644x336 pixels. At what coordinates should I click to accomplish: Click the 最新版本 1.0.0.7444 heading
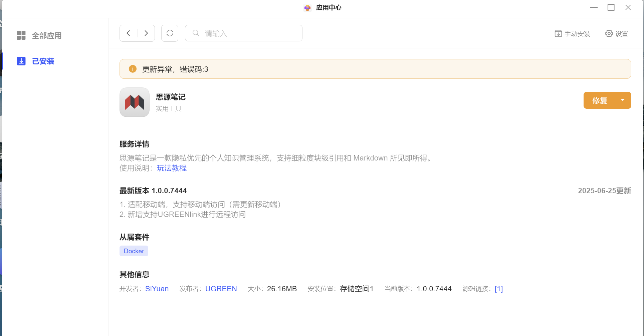(x=153, y=191)
